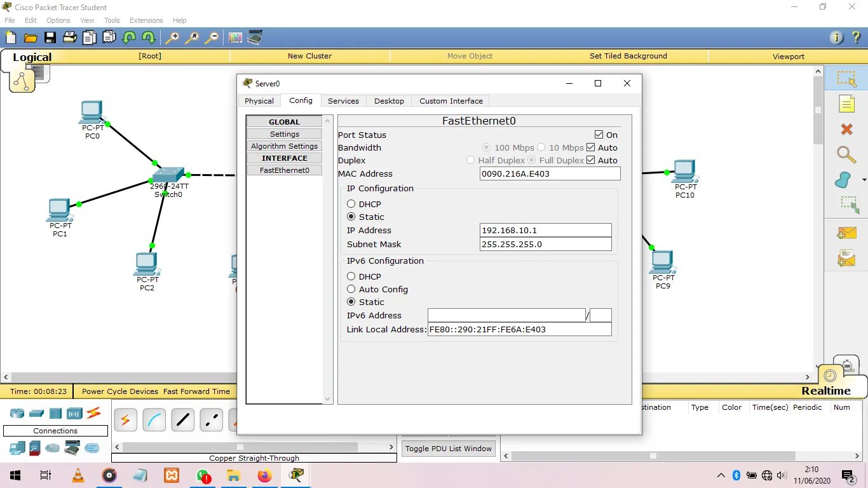
Task: Print the workspace
Action: pos(69,37)
